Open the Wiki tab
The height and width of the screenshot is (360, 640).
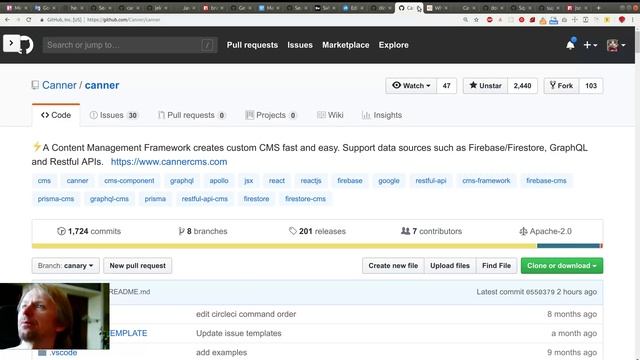click(x=330, y=115)
